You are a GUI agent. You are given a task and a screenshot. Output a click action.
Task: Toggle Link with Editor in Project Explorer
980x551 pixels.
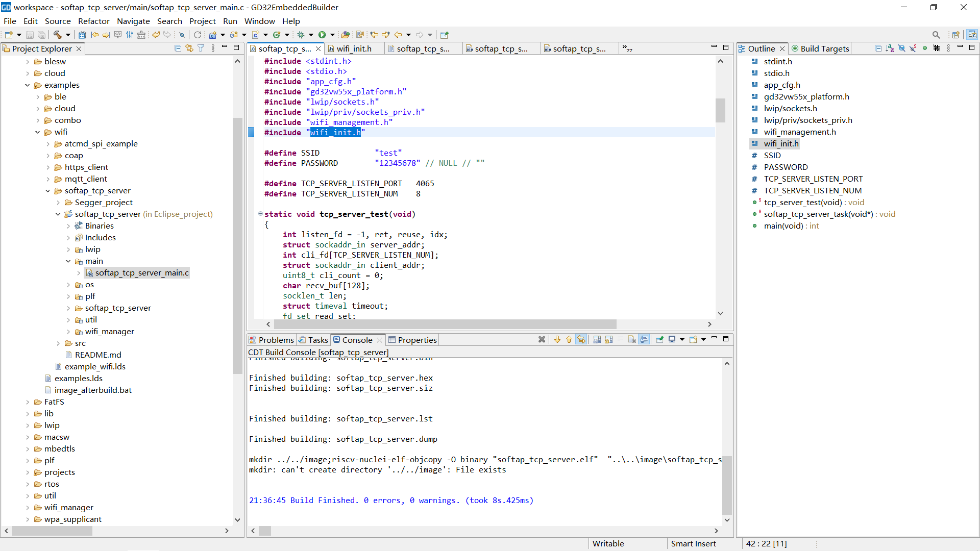coord(189,48)
